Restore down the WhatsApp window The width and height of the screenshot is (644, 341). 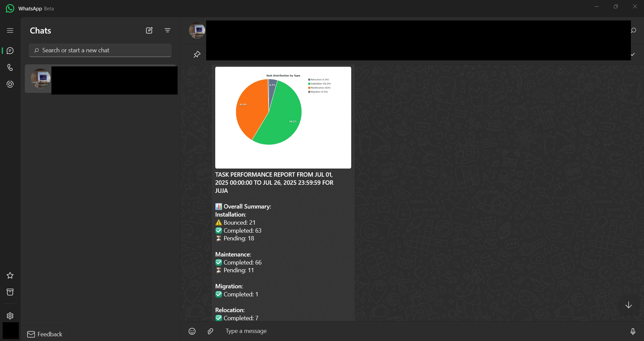click(x=615, y=6)
